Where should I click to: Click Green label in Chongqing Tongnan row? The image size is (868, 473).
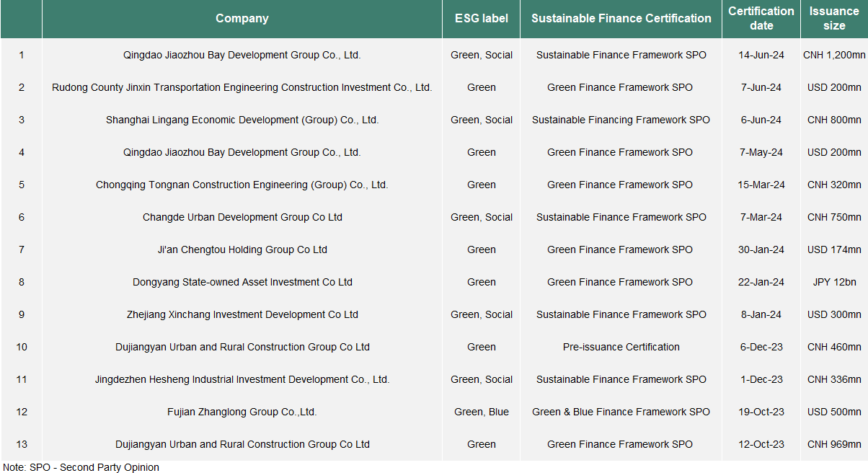coord(482,185)
